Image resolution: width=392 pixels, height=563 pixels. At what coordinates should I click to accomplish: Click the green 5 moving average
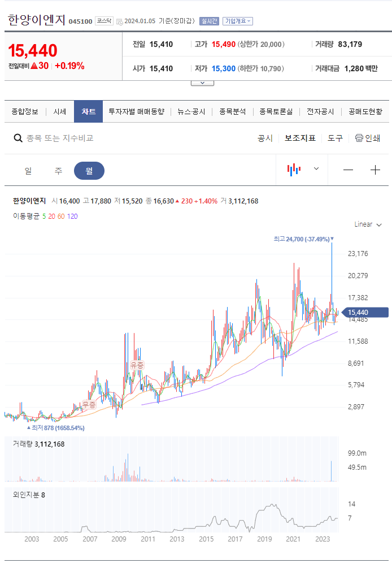44,216
